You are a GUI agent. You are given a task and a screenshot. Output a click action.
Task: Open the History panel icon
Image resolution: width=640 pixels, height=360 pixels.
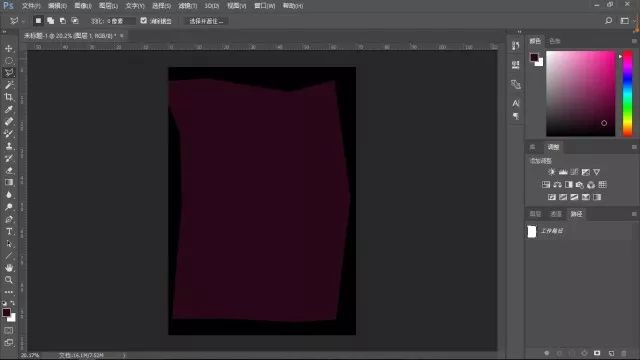[516, 45]
